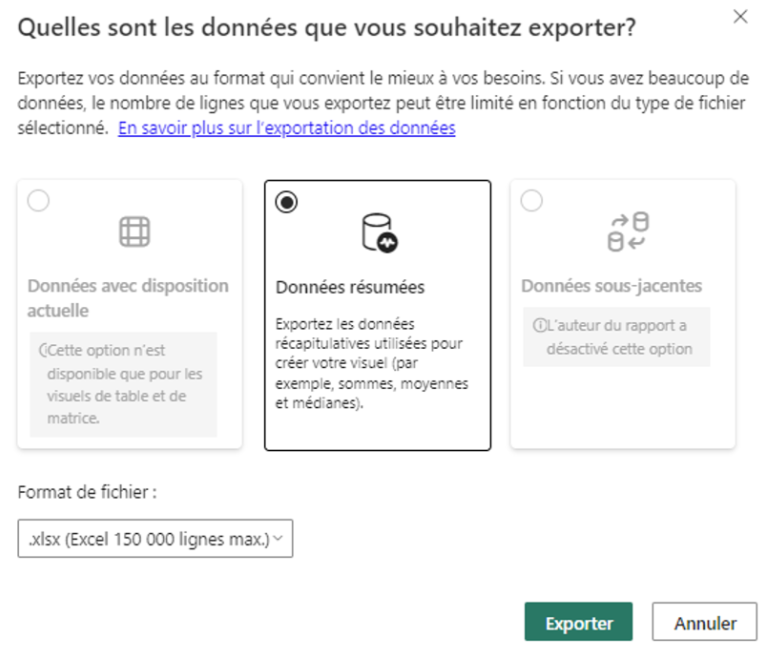Viewport: 784px width, 646px height.
Task: Select the 'Données sous-jacentes' radio button
Action: pos(532,202)
